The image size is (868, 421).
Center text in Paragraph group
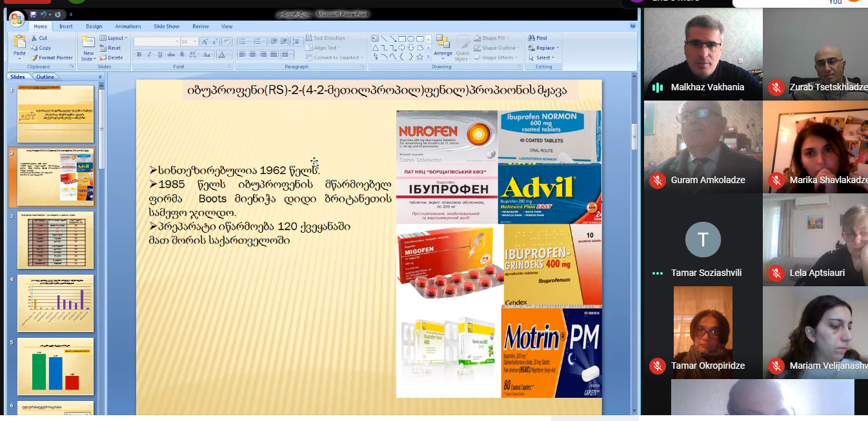(x=252, y=54)
